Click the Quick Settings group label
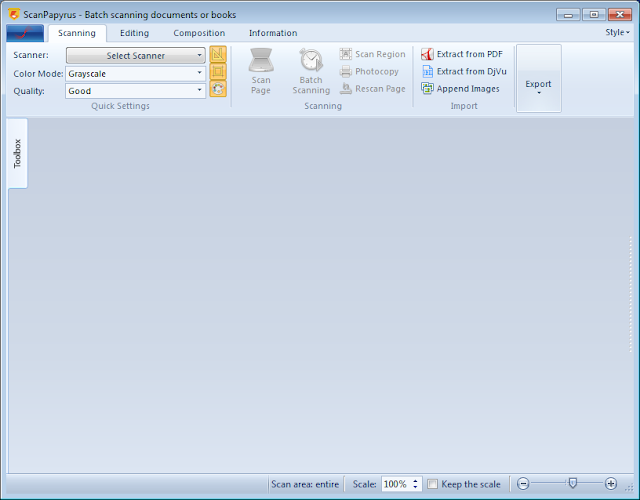The width and height of the screenshot is (640, 500). click(120, 106)
